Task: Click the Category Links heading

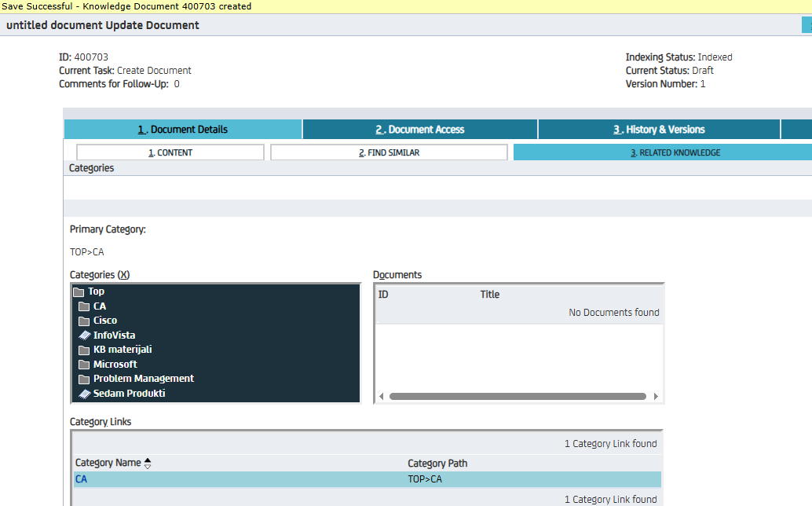Action: pyautogui.click(x=101, y=422)
